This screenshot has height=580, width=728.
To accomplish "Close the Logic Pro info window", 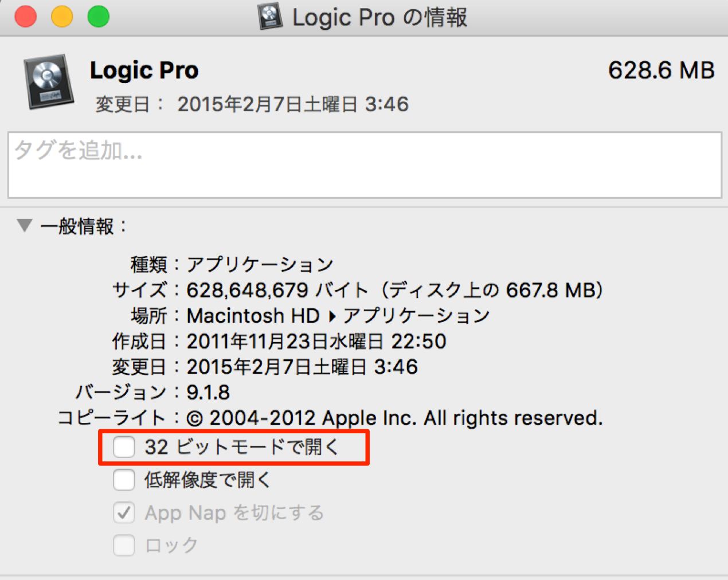I will pyautogui.click(x=26, y=17).
